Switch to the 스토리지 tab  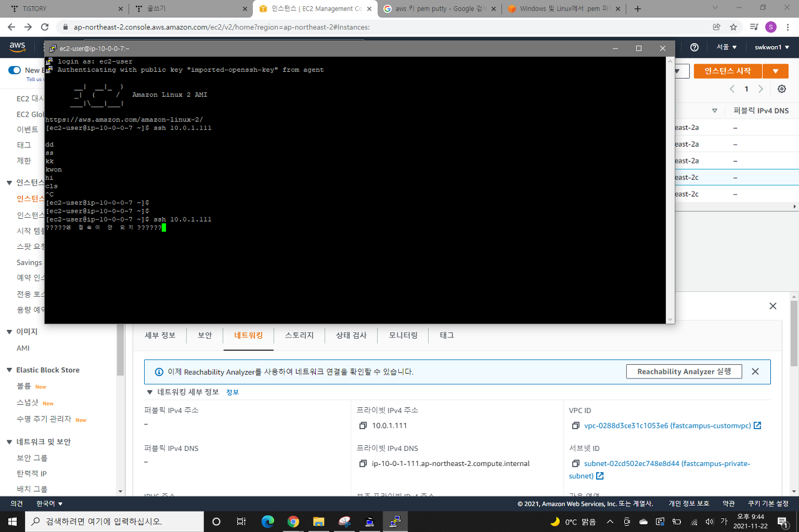300,335
